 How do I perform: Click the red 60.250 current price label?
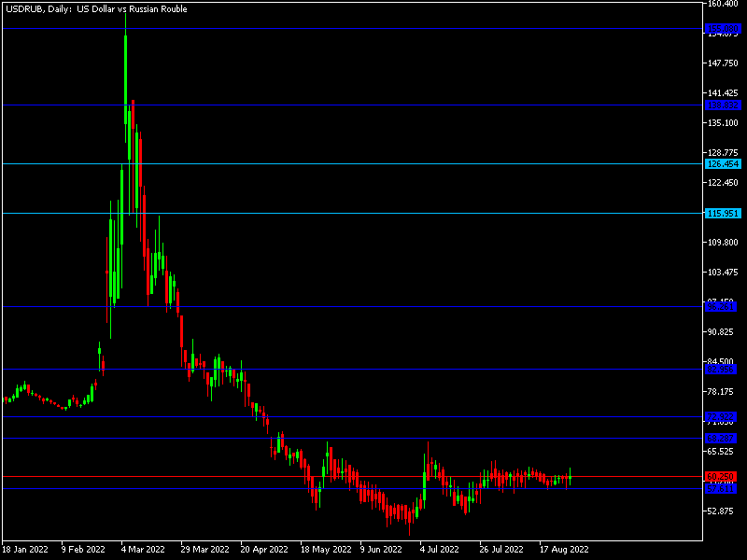[x=720, y=476]
